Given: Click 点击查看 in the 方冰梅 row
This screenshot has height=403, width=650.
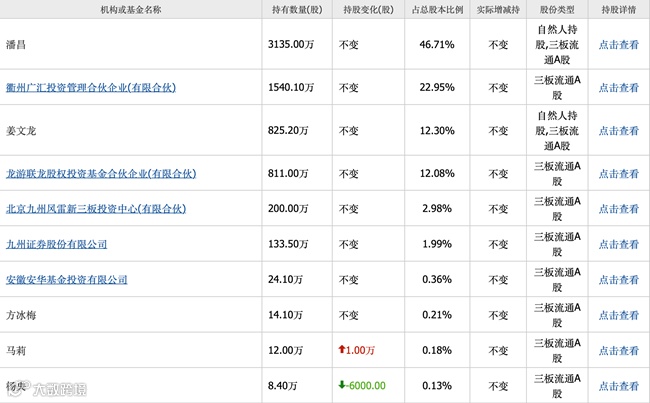Looking at the screenshot, I should coord(618,315).
